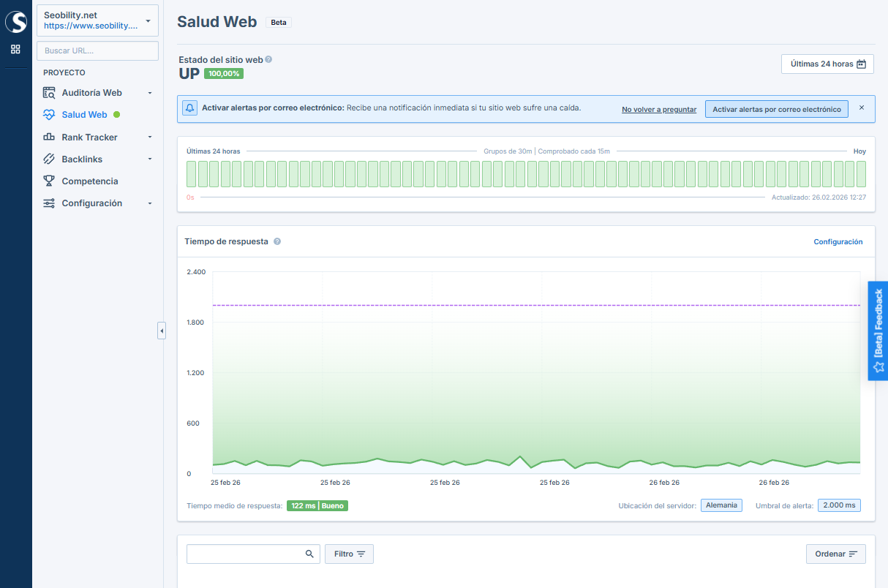Screen dimensions: 888x588
Task: Click the bell alert icon in the banner
Action: pos(189,108)
